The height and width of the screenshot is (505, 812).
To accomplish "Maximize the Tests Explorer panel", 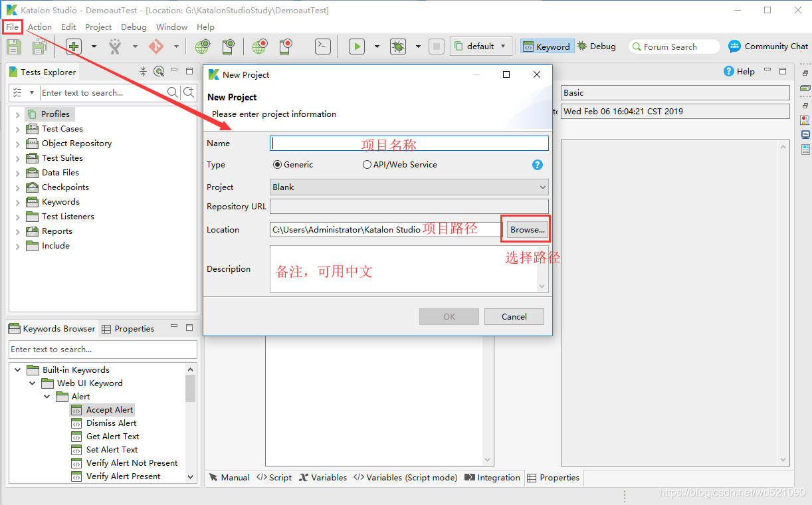I will coord(189,70).
